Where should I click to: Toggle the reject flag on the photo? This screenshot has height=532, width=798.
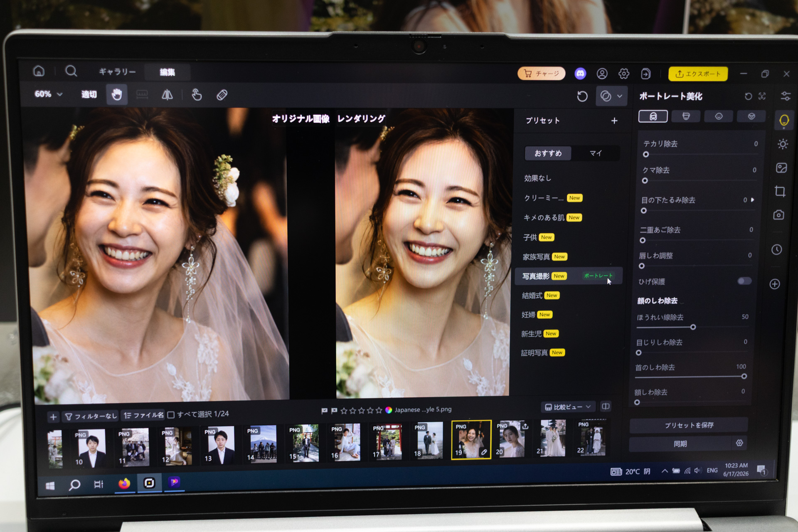334,411
